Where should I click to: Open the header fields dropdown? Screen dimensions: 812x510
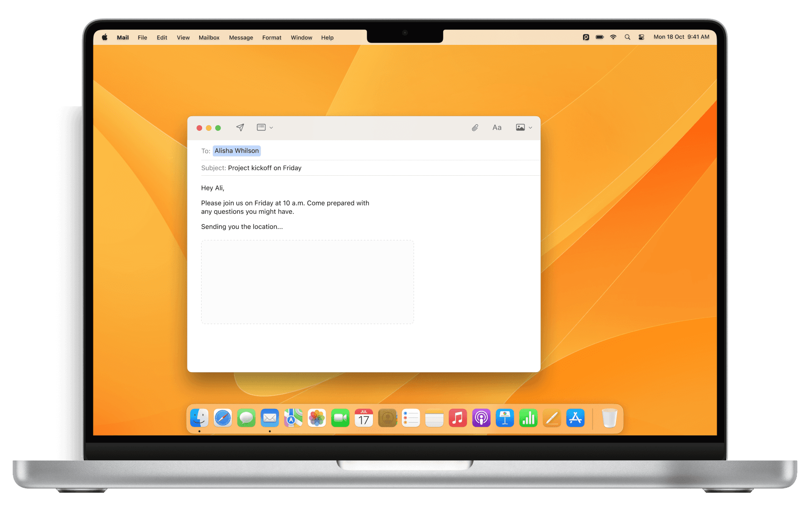click(x=265, y=127)
